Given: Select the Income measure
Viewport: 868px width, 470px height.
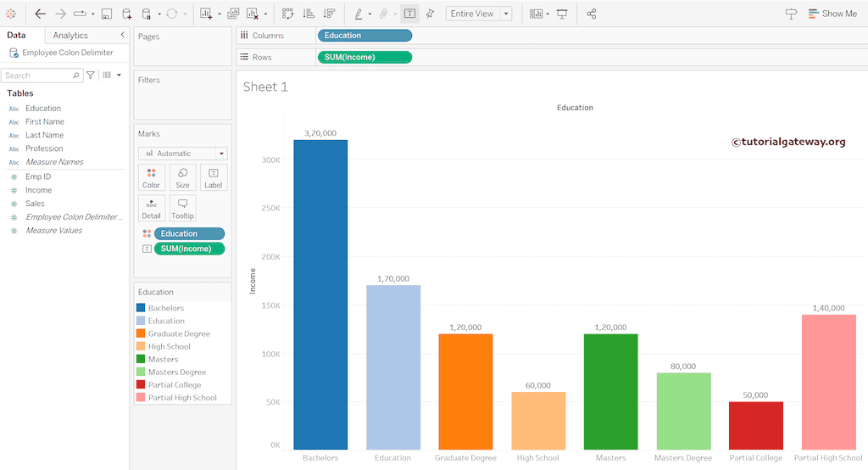Looking at the screenshot, I should pyautogui.click(x=39, y=190).
